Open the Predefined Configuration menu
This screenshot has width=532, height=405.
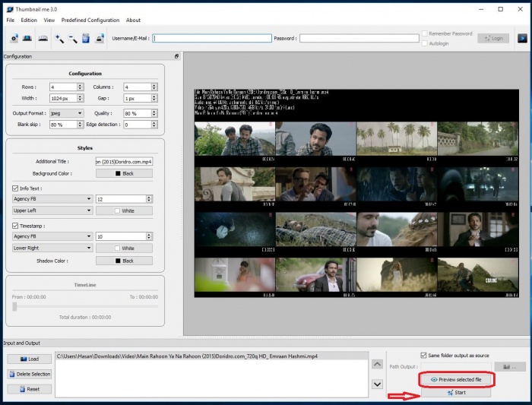tap(90, 21)
